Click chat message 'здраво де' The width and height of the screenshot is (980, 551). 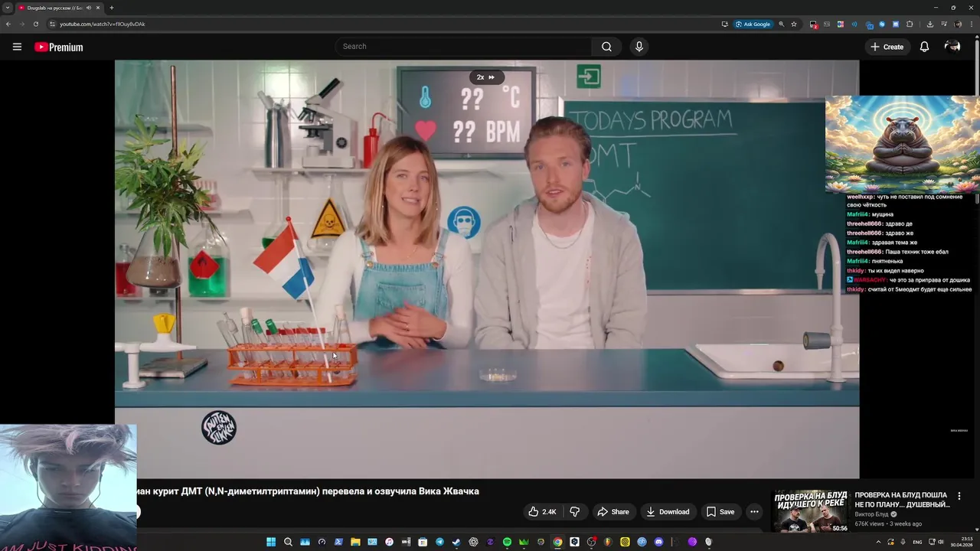[880, 223]
